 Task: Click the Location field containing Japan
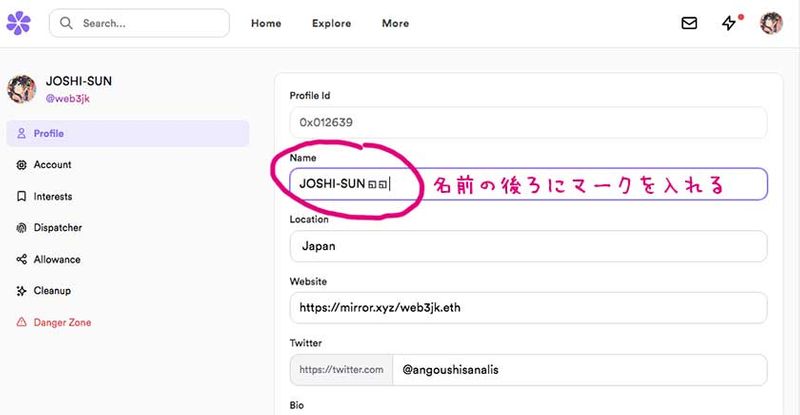[527, 246]
